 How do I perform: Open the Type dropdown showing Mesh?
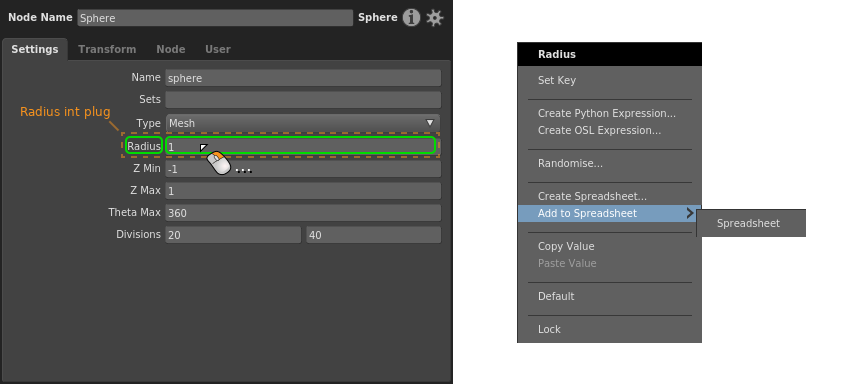302,123
